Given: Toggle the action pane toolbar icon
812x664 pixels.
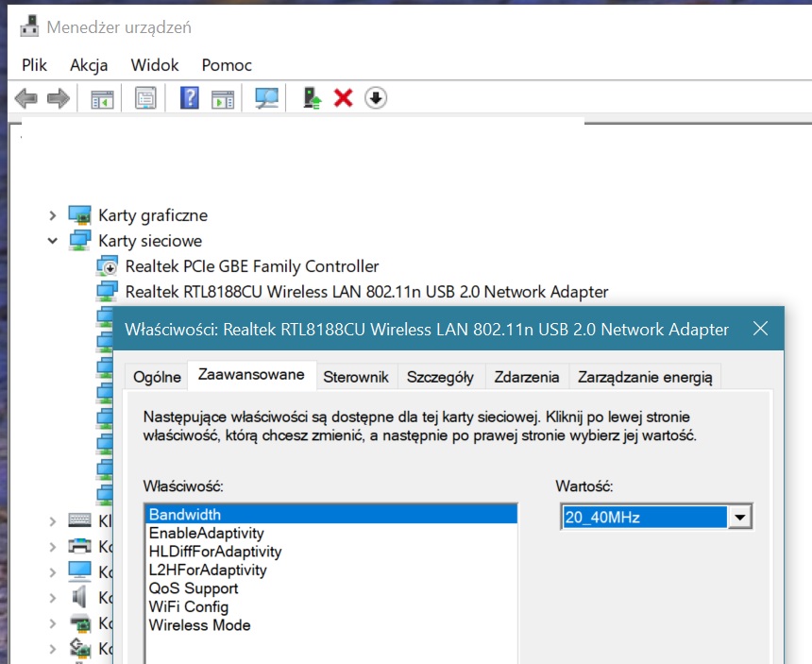Looking at the screenshot, I should tap(223, 98).
